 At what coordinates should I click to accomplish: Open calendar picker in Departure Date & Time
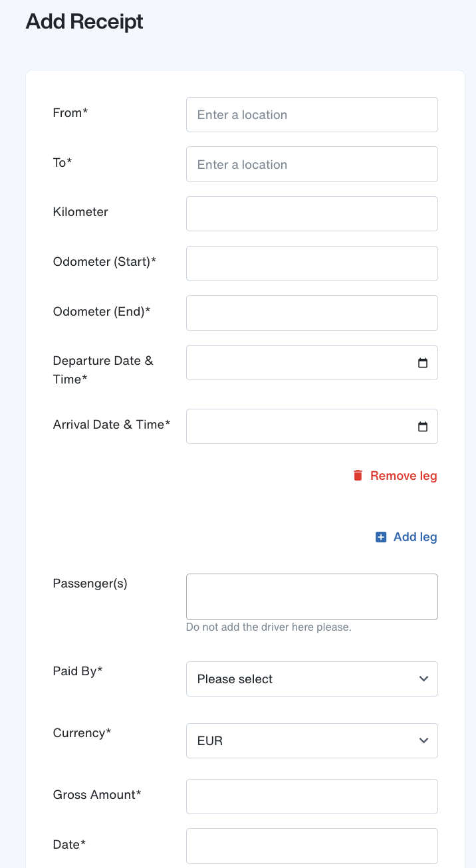point(423,363)
